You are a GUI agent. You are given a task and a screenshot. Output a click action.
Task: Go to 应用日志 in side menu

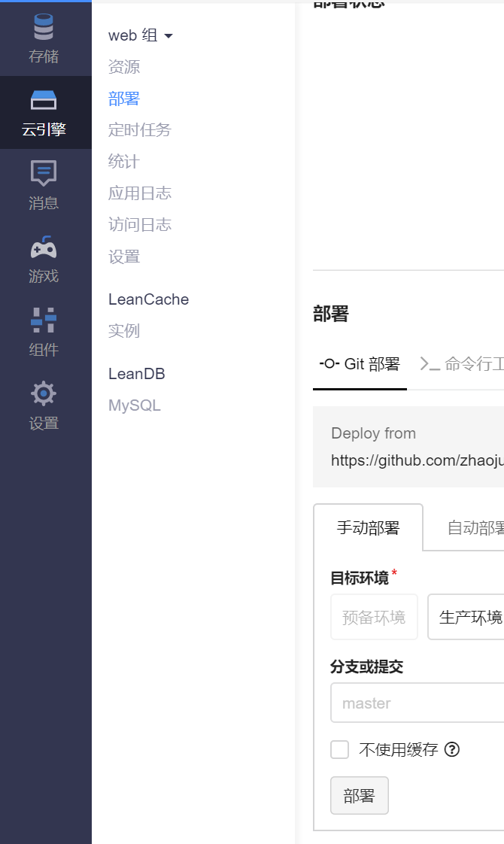pyautogui.click(x=140, y=193)
